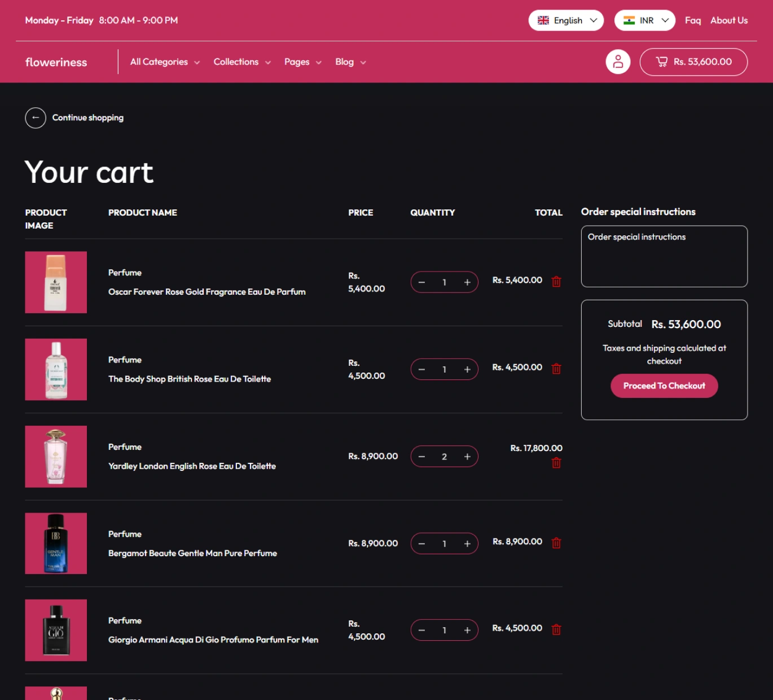Increase quantity of Oscar Forever Rose Gold
The height and width of the screenshot is (700, 773).
[x=467, y=282]
